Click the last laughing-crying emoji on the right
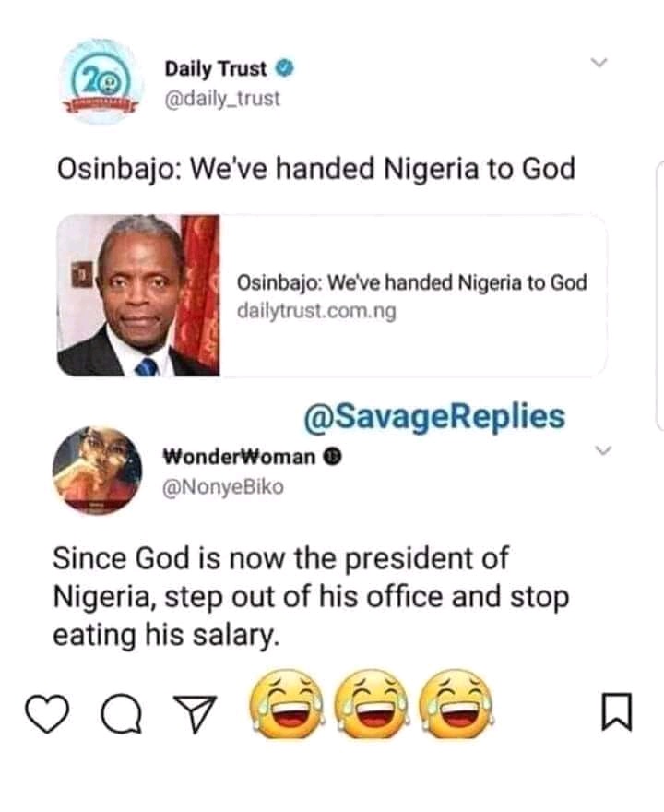Image resolution: width=664 pixels, height=812 pixels. 456,705
